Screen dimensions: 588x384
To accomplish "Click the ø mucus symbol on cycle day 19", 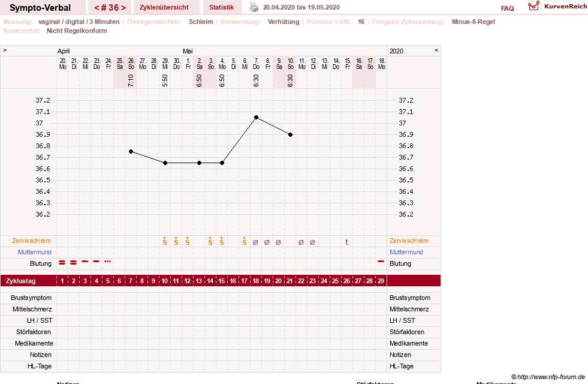I will tap(267, 242).
